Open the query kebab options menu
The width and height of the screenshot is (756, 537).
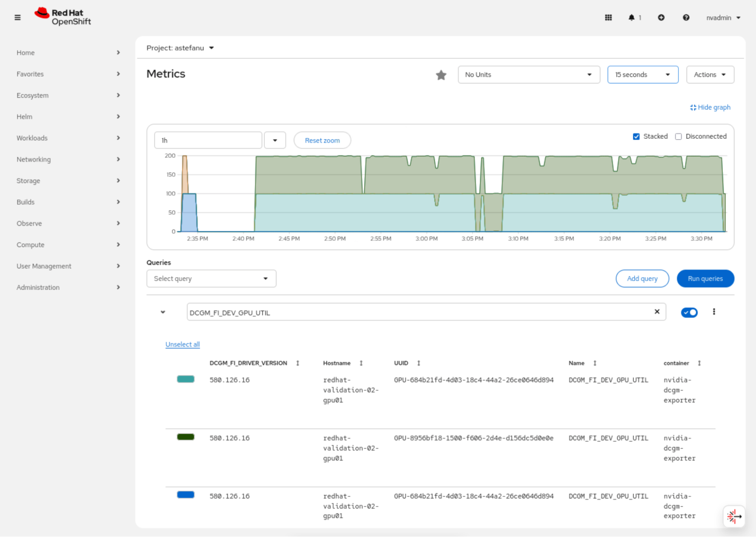(x=714, y=312)
